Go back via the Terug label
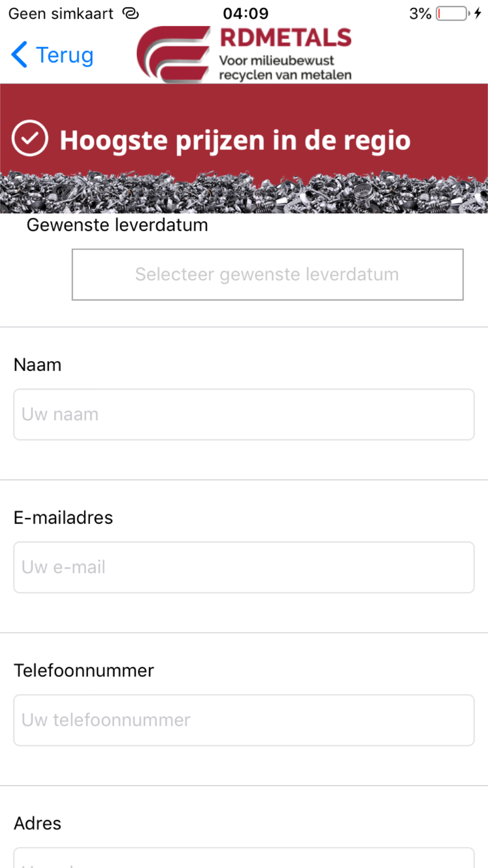Image resolution: width=488 pixels, height=868 pixels. click(64, 55)
